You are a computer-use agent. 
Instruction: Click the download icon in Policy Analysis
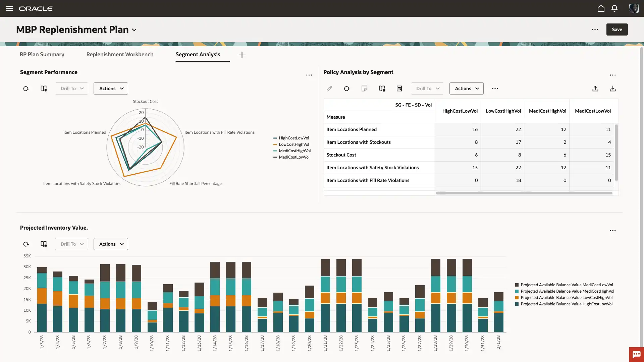pyautogui.click(x=612, y=88)
